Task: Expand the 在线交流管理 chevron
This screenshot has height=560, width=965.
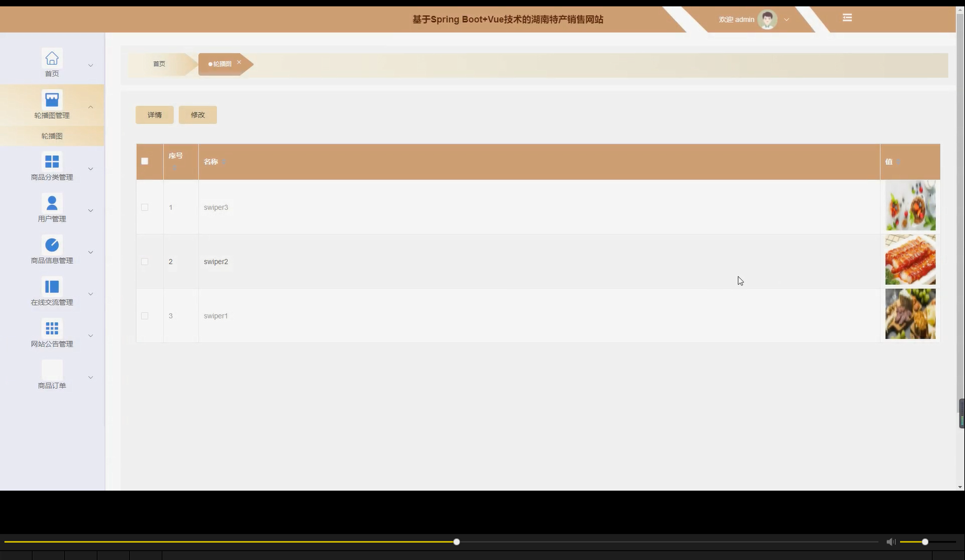Action: click(90, 294)
